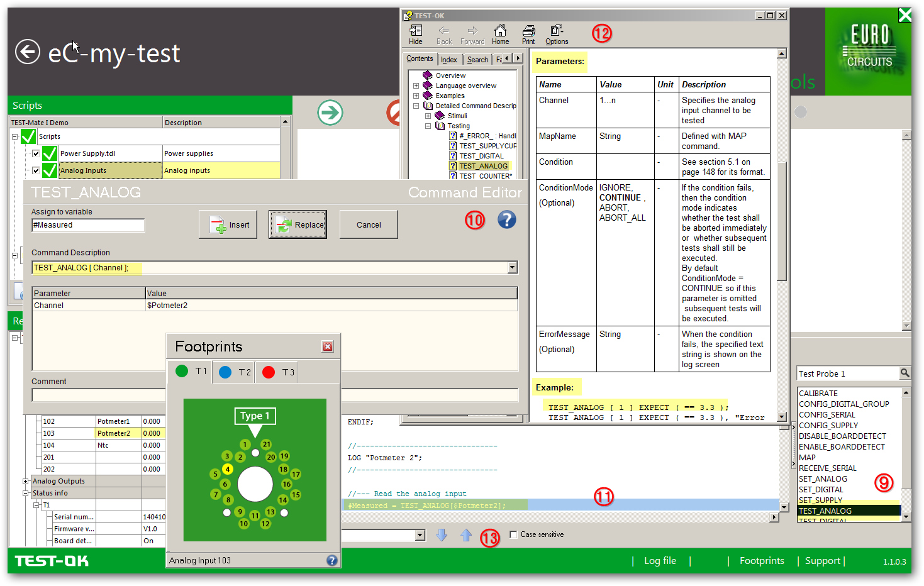Click the Cancel button

[x=369, y=224]
